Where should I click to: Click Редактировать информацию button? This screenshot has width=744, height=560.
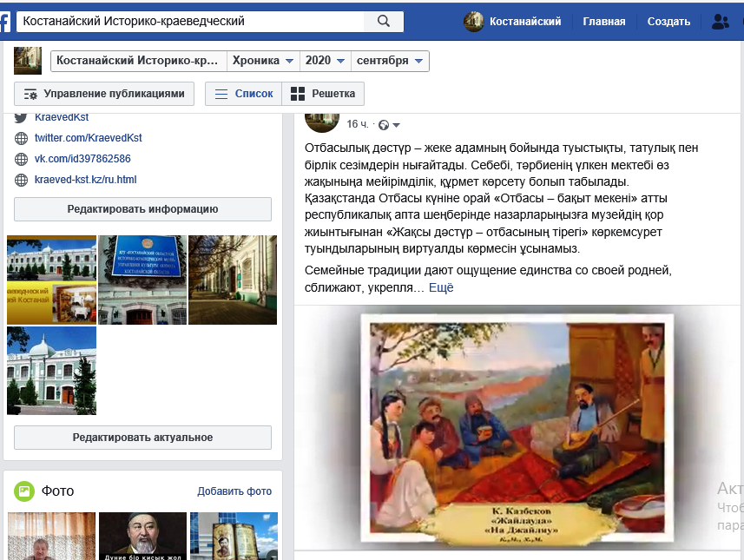pyautogui.click(x=143, y=209)
